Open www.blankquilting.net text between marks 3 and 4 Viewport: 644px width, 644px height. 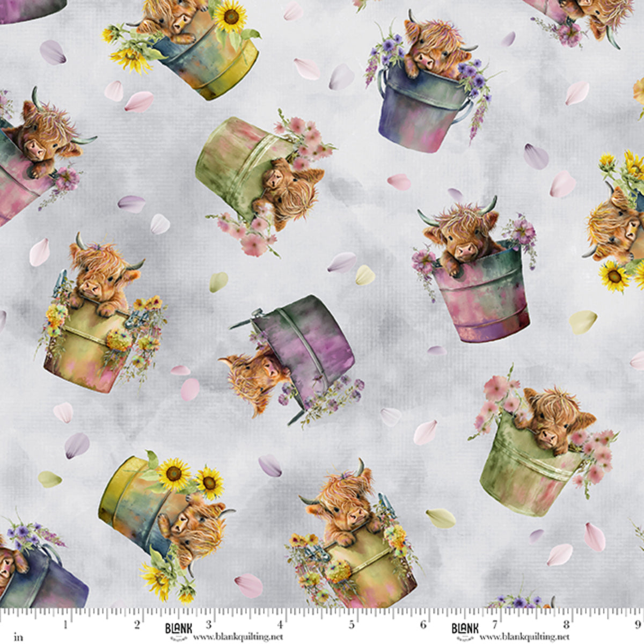238,636
